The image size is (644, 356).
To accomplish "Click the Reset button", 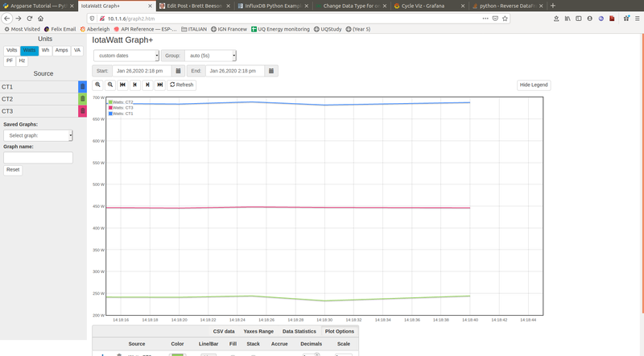I will (13, 170).
